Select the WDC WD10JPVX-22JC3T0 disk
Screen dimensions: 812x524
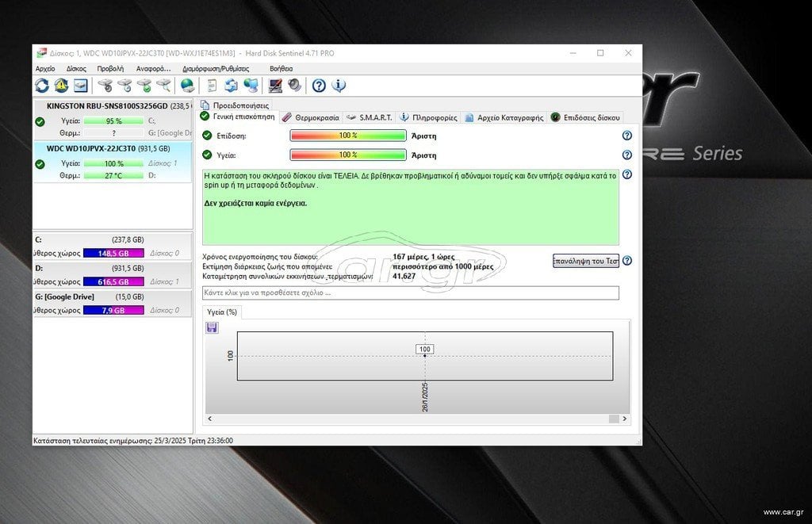(x=113, y=162)
